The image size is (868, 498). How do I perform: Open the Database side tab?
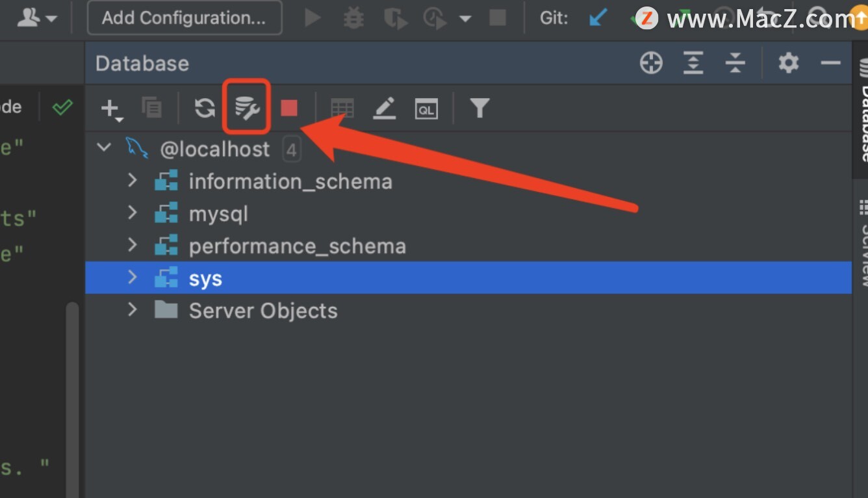pyautogui.click(x=862, y=111)
